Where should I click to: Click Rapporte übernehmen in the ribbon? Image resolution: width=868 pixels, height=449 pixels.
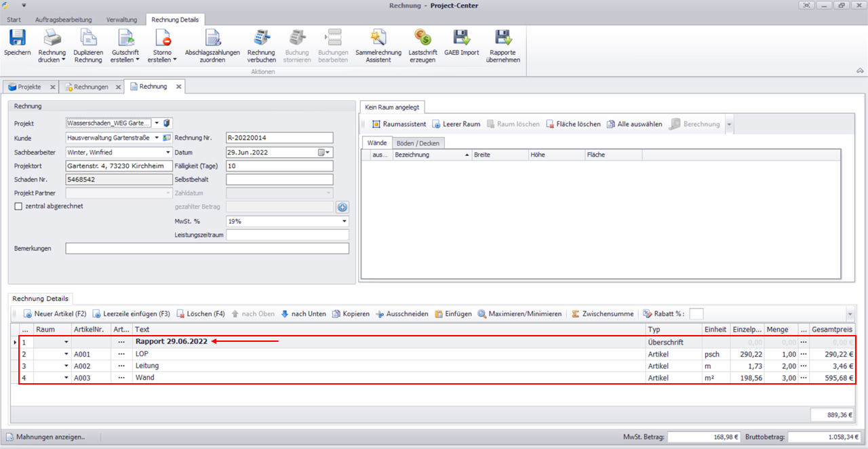coord(502,38)
